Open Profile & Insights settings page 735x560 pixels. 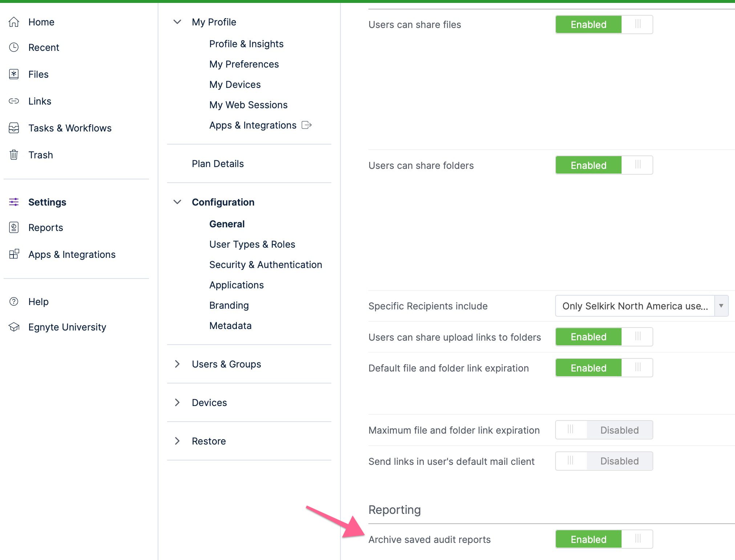point(246,44)
